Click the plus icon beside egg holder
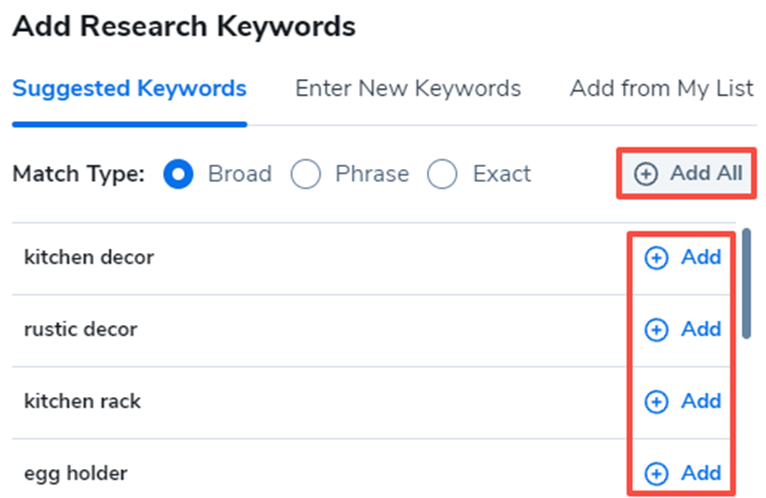766x498 pixels. coord(656,473)
